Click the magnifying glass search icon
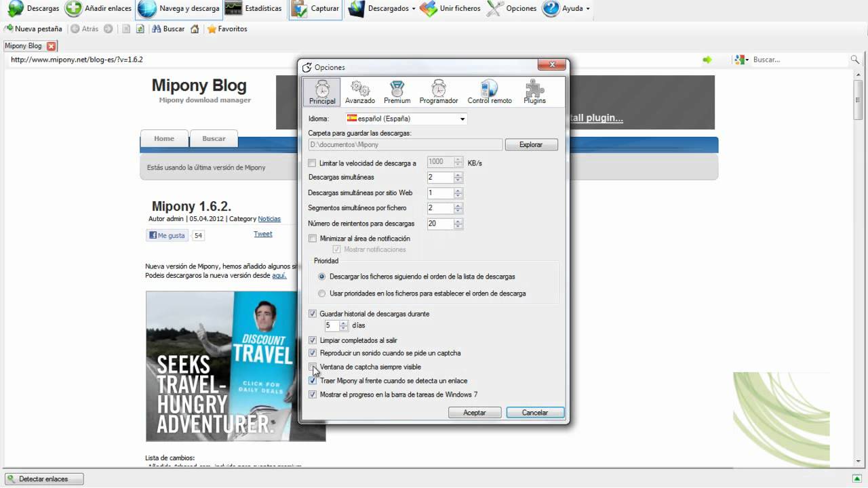The width and height of the screenshot is (868, 488). (x=855, y=60)
